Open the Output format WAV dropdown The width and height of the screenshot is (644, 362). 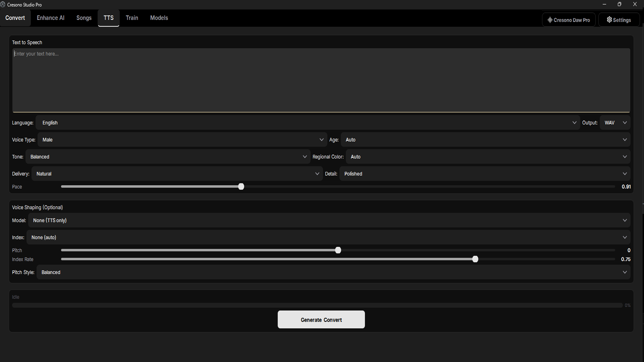click(615, 123)
